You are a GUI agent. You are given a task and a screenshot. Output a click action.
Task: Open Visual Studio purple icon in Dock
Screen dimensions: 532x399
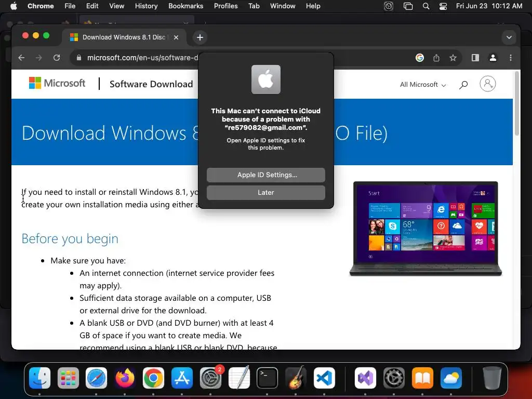tap(365, 378)
